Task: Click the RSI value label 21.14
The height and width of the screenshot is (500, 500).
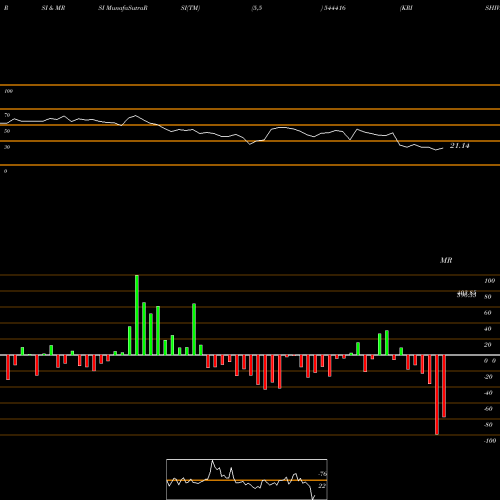Action: click(460, 146)
